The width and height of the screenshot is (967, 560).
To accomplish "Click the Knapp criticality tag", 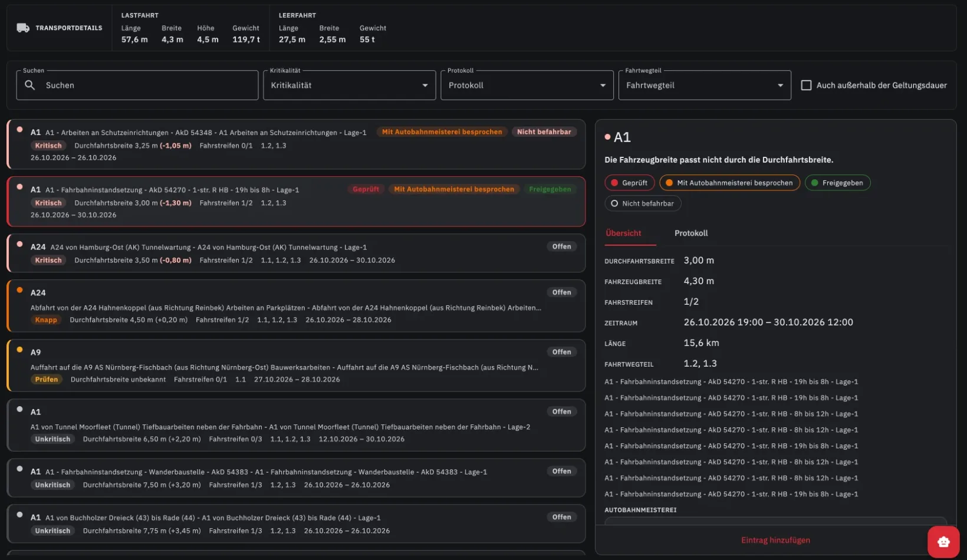I will [46, 319].
